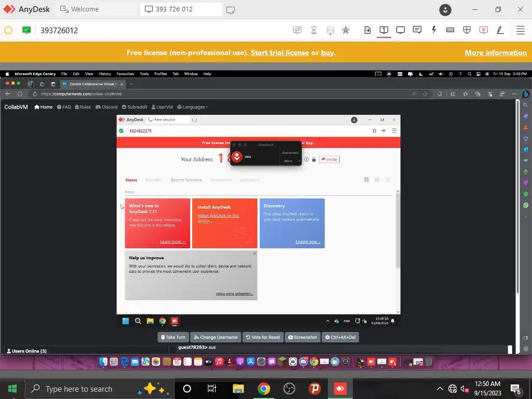Screen dimensions: 532x399
Task: Click the Apple menu icon on remote Mac
Action: pyautogui.click(x=7, y=74)
